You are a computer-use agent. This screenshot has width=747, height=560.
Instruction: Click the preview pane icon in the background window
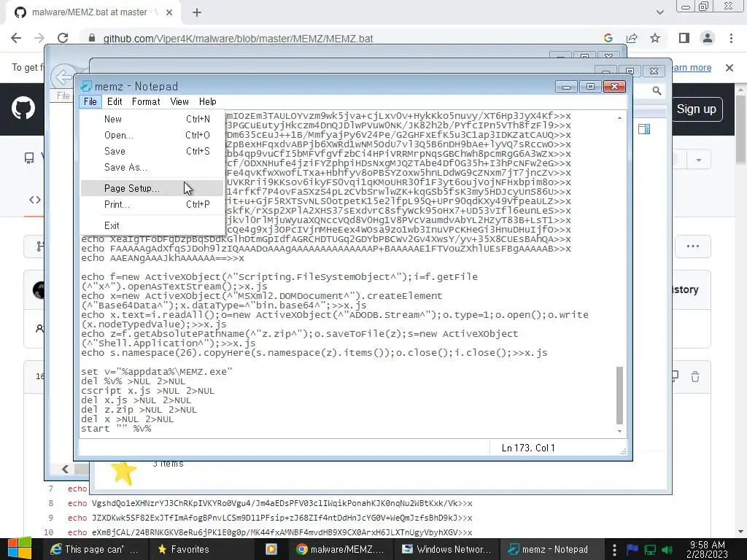(x=644, y=129)
